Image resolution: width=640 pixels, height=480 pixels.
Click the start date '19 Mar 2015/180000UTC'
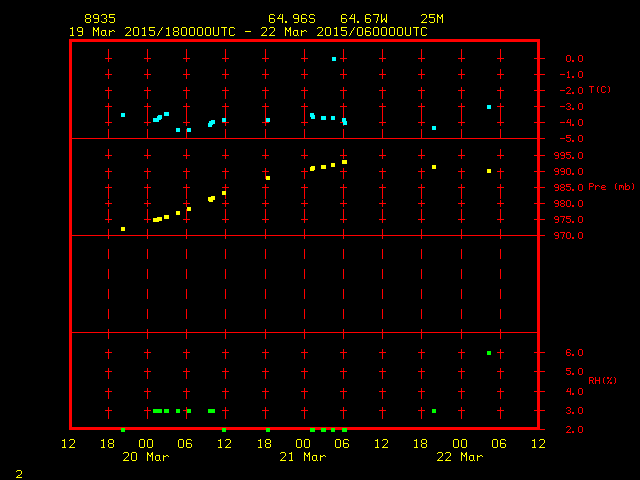152,32
